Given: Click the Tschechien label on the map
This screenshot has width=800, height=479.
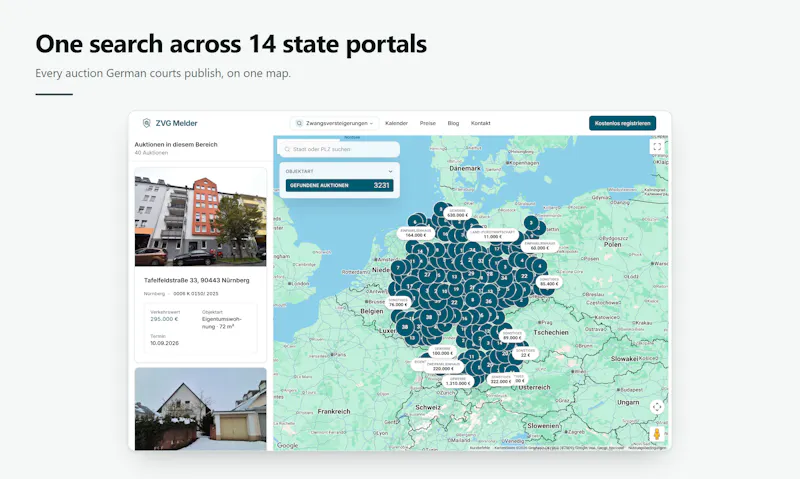Looking at the screenshot, I should point(551,332).
